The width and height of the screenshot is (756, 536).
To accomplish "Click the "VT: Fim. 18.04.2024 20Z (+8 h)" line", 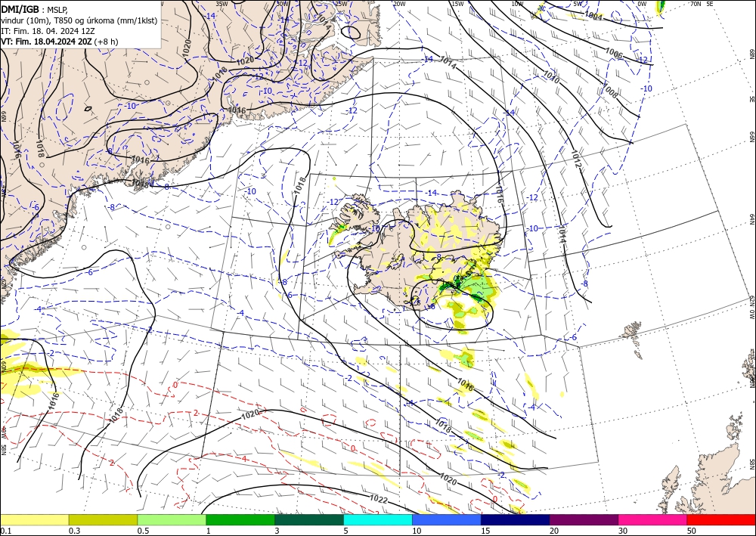I will pyautogui.click(x=59, y=42).
